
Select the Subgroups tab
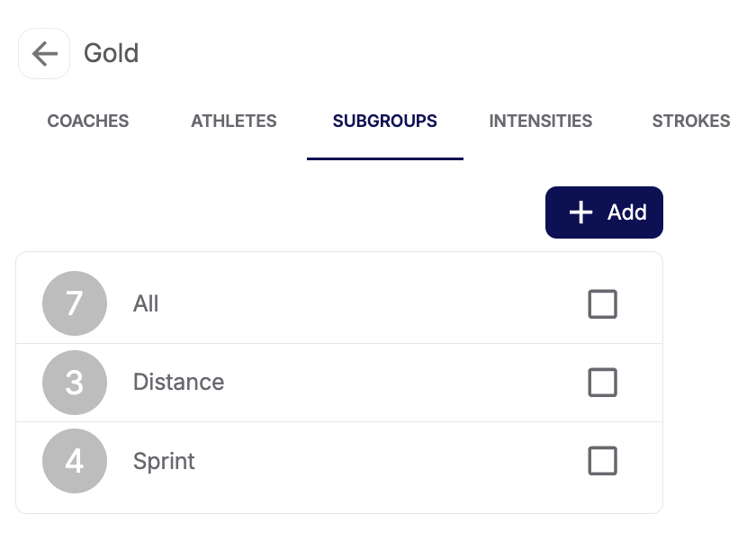pyautogui.click(x=385, y=121)
